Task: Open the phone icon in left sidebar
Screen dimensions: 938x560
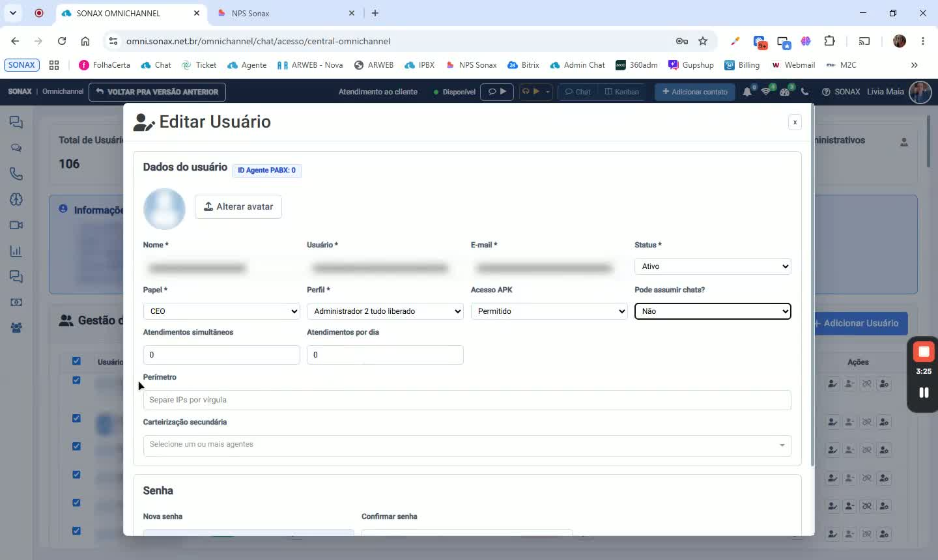Action: coord(16,174)
